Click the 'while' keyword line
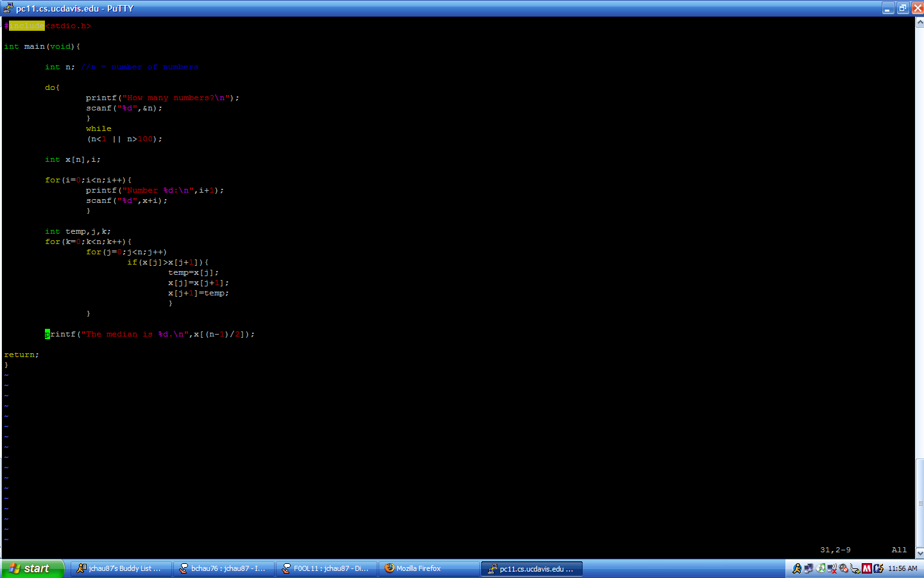This screenshot has width=924, height=578. pyautogui.click(x=99, y=128)
